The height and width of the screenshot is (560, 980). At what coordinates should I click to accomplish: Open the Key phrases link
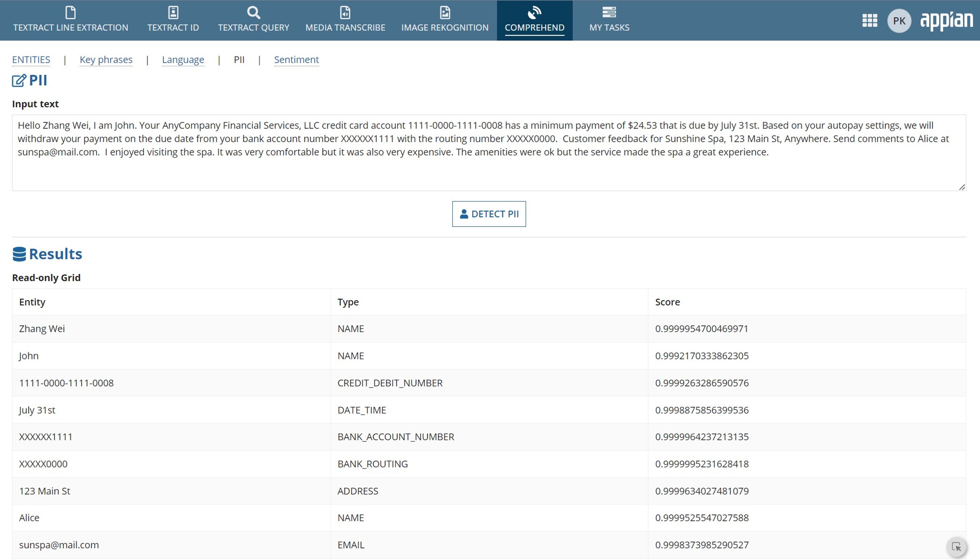106,59
